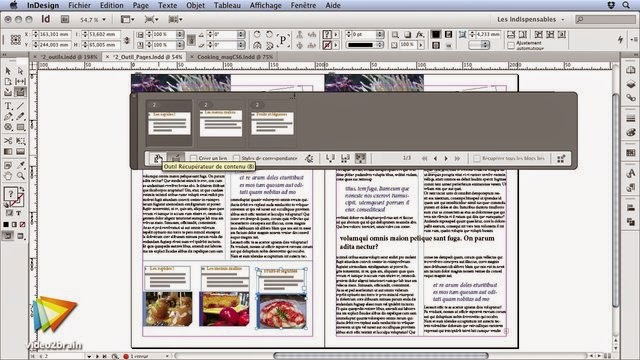Select the Selection arrow tool

8,71
